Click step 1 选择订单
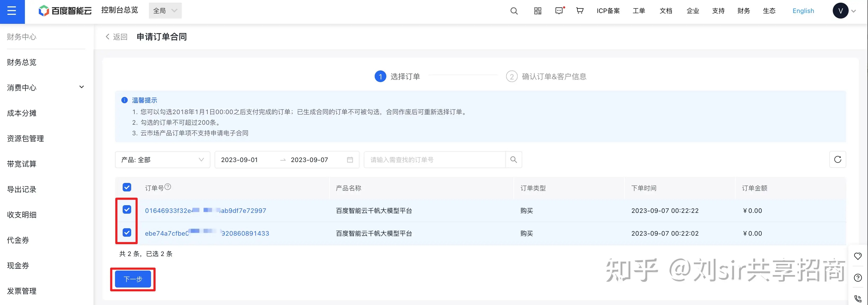Image resolution: width=868 pixels, height=305 pixels. [397, 77]
